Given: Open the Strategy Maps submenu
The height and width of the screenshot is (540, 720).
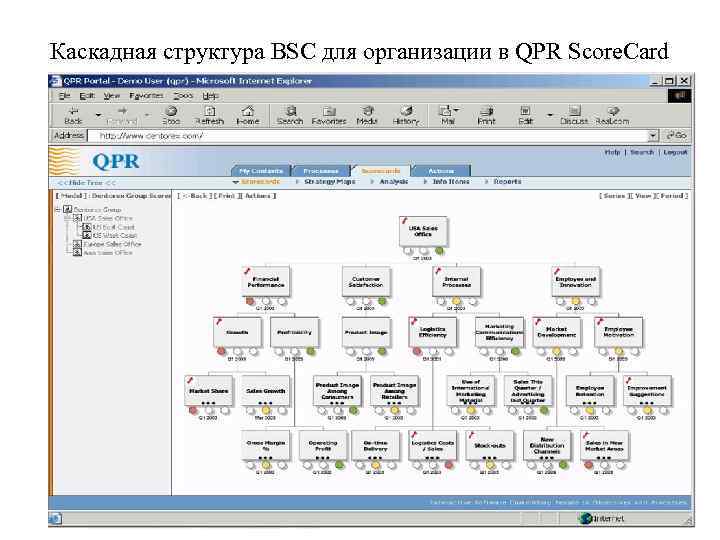Looking at the screenshot, I should pos(330,182).
